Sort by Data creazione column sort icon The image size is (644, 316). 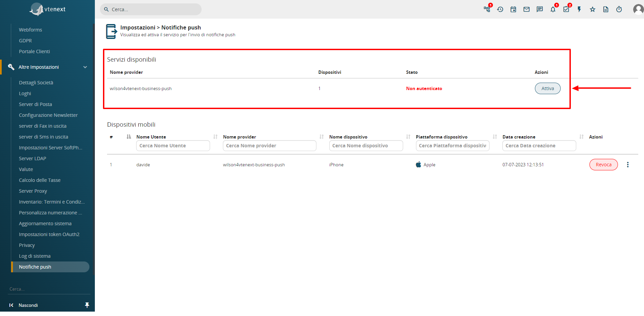coord(582,137)
